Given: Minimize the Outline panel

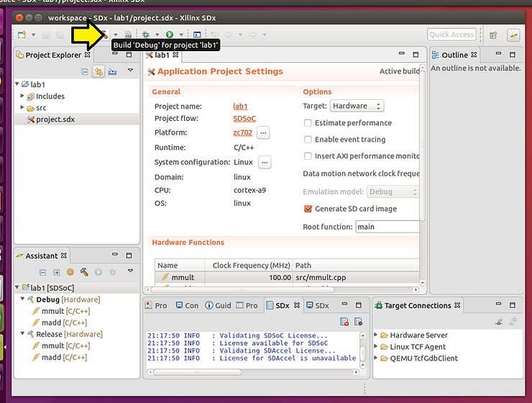Looking at the screenshot, I should pyautogui.click(x=498, y=53).
